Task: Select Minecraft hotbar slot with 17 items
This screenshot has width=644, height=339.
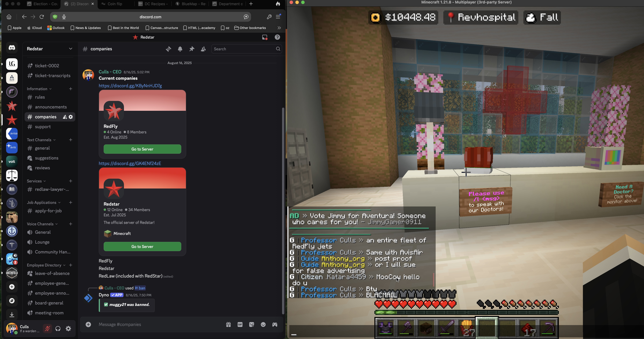Action: point(528,328)
